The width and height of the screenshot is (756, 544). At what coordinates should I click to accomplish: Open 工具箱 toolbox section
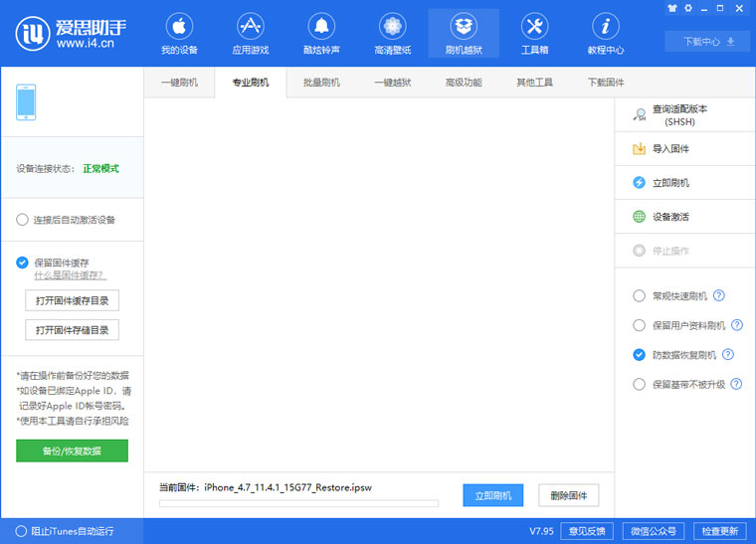[535, 34]
